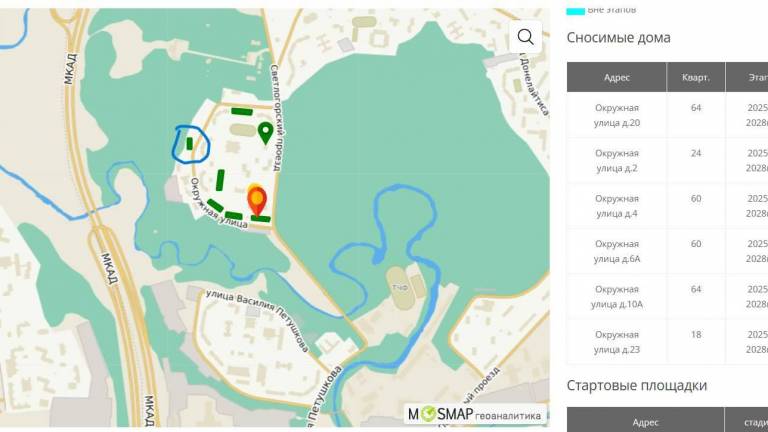Click the 'Сносимые дома' section heading
The image size is (768, 432).
[618, 38]
